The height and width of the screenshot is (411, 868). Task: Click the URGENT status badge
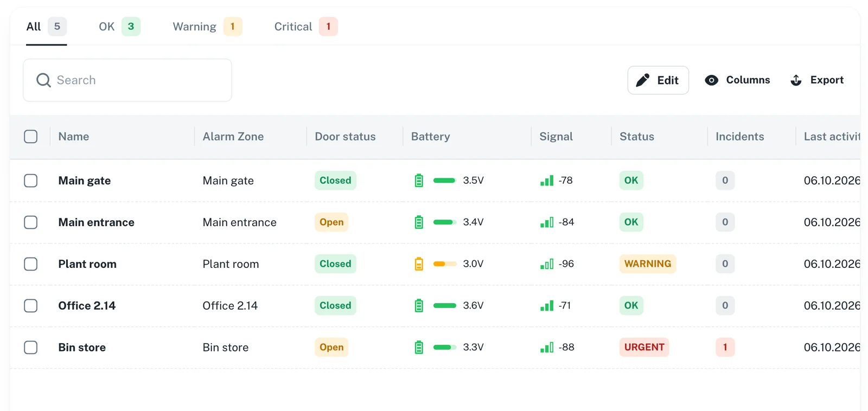[x=644, y=348]
